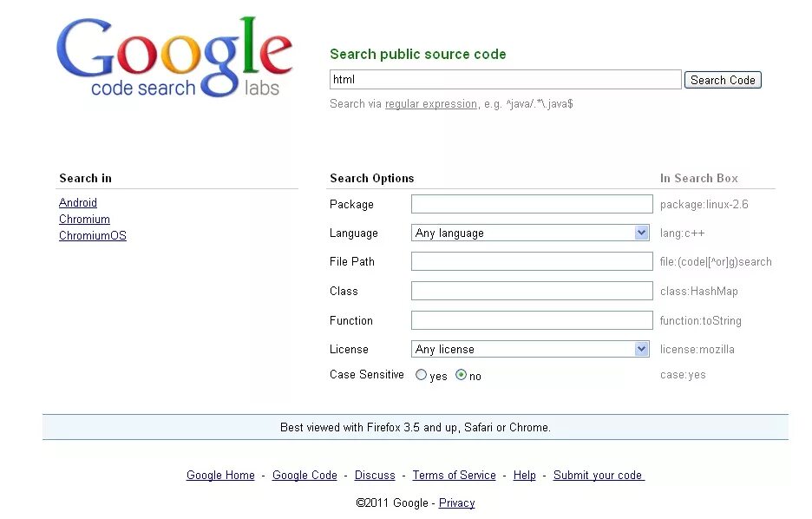The image size is (812, 519).
Task: Open the Submit your code link
Action: [x=599, y=475]
